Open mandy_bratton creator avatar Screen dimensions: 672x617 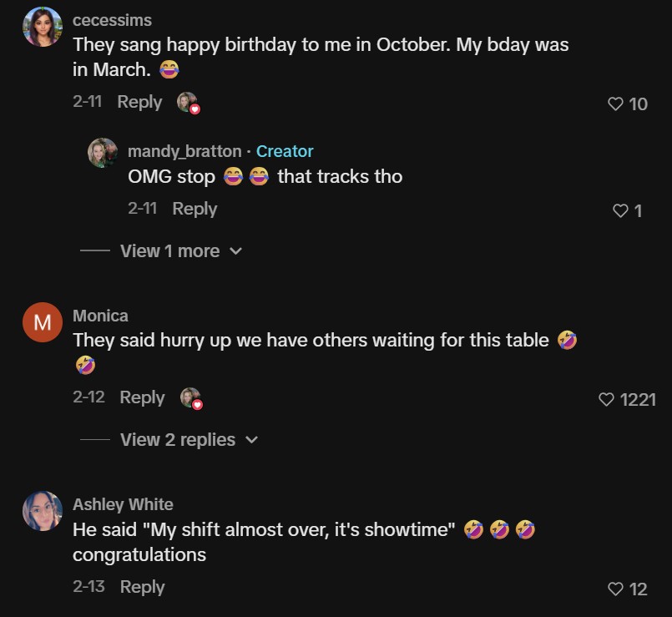click(103, 153)
